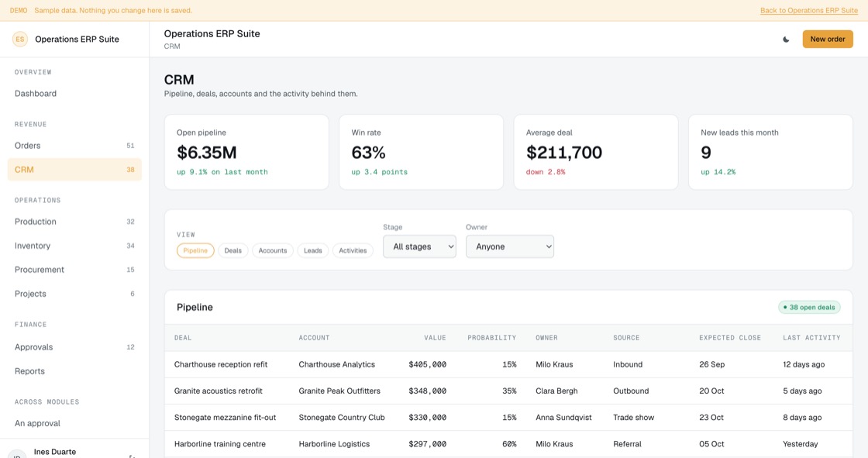
Task: Click the Value column header
Action: pyautogui.click(x=435, y=338)
